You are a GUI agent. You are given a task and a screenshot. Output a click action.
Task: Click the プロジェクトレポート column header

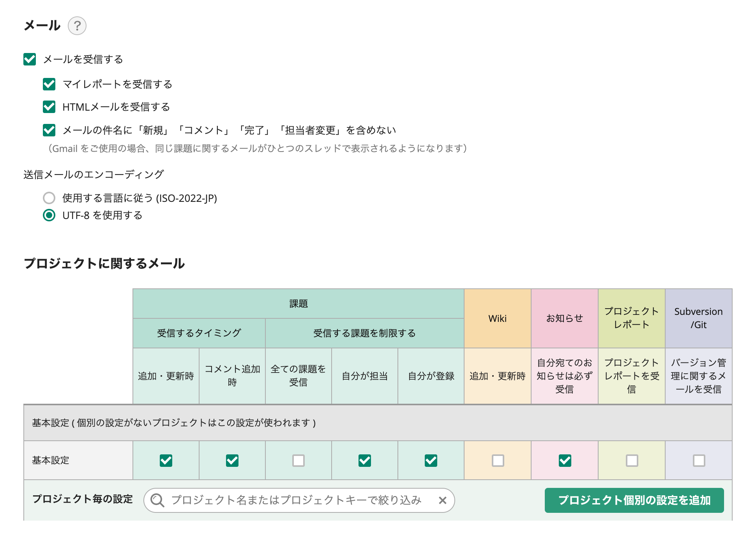pyautogui.click(x=632, y=318)
